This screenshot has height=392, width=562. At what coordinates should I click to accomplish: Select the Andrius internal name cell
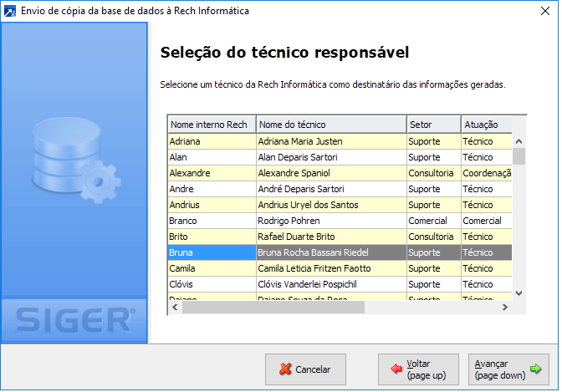[x=212, y=205]
